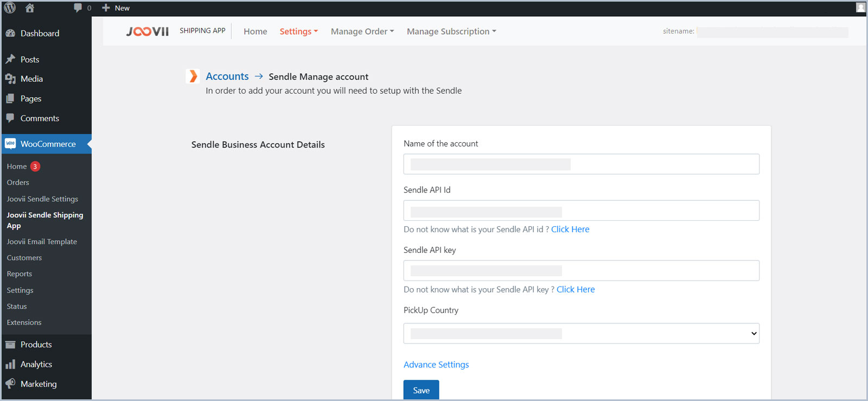Open Dashboard from the sidebar

[40, 33]
